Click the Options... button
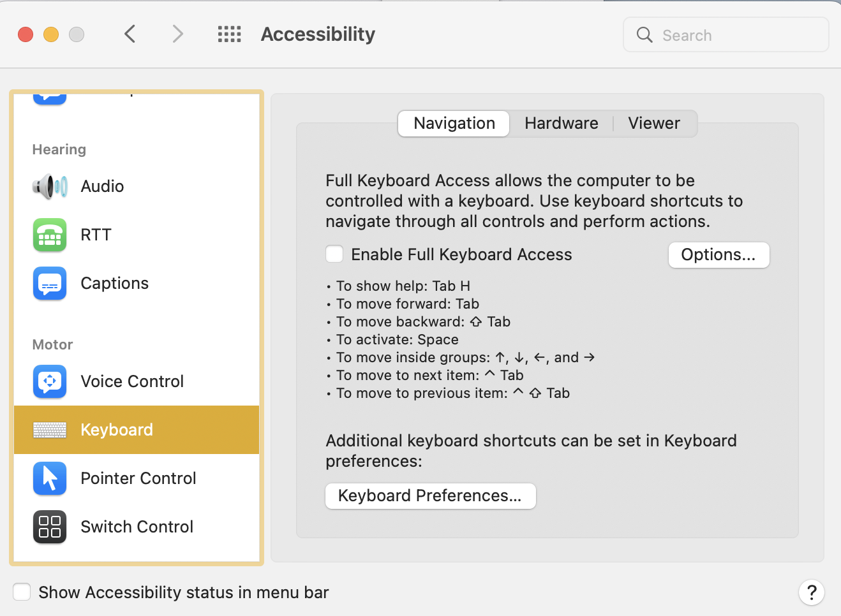The image size is (841, 616). coord(718,255)
